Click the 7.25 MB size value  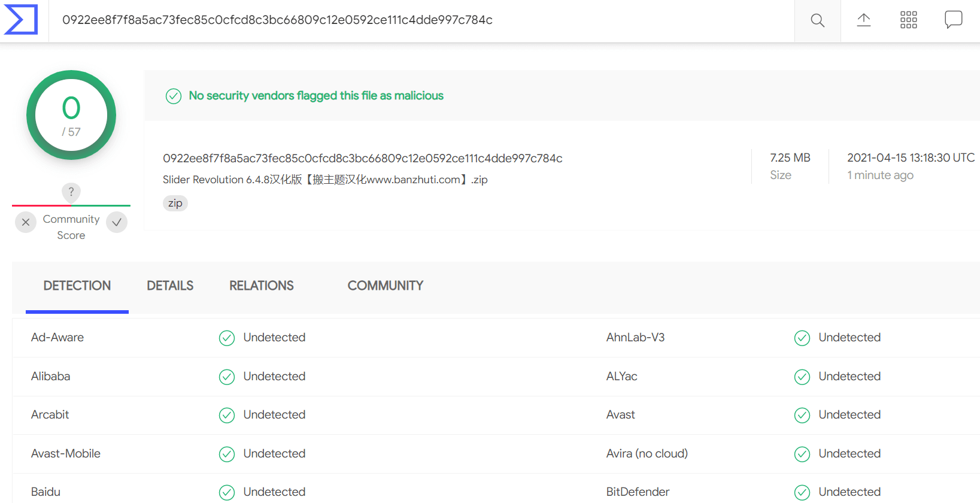tap(790, 157)
